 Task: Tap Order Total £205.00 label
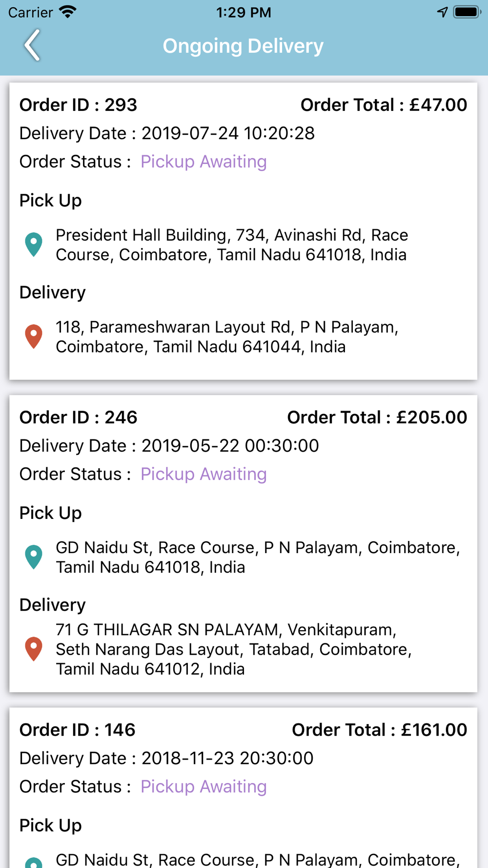coord(377,417)
